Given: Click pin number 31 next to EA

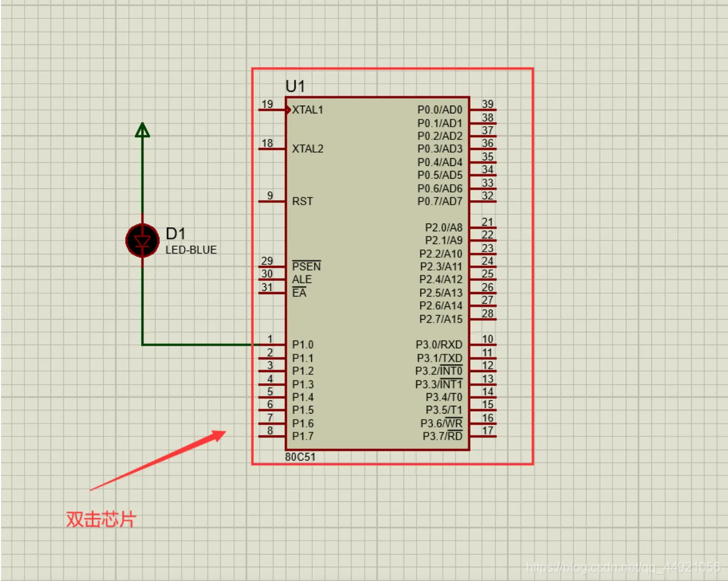Looking at the screenshot, I should pyautogui.click(x=267, y=287).
